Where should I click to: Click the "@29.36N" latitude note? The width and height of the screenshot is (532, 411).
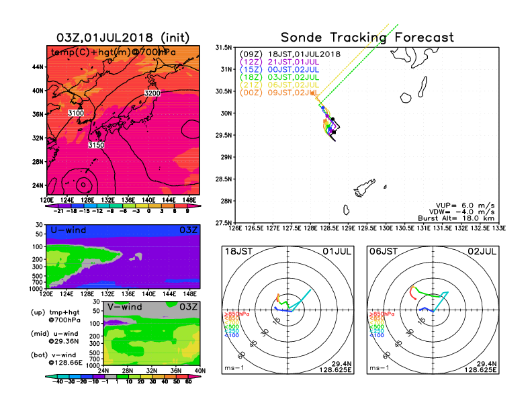coord(63,341)
